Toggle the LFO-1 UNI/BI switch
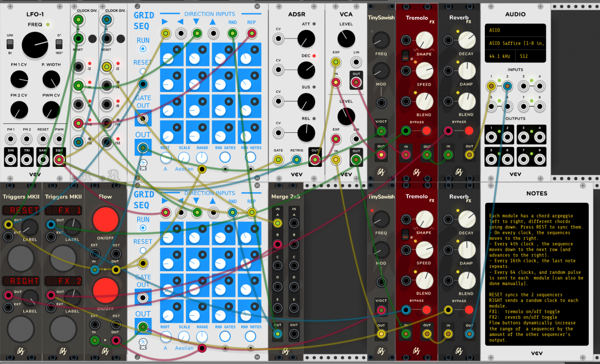600x364 pixels. [10, 44]
